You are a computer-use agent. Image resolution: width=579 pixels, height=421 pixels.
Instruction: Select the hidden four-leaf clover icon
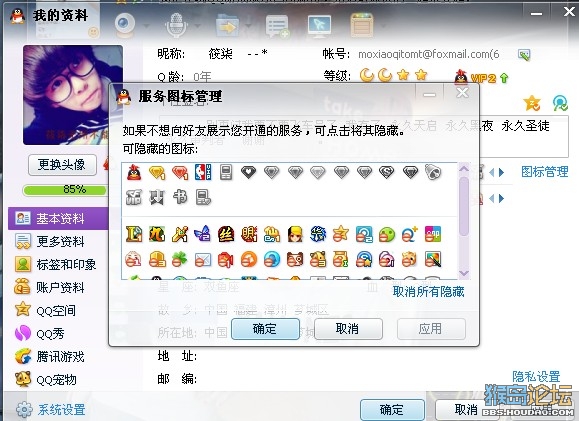tap(180, 259)
